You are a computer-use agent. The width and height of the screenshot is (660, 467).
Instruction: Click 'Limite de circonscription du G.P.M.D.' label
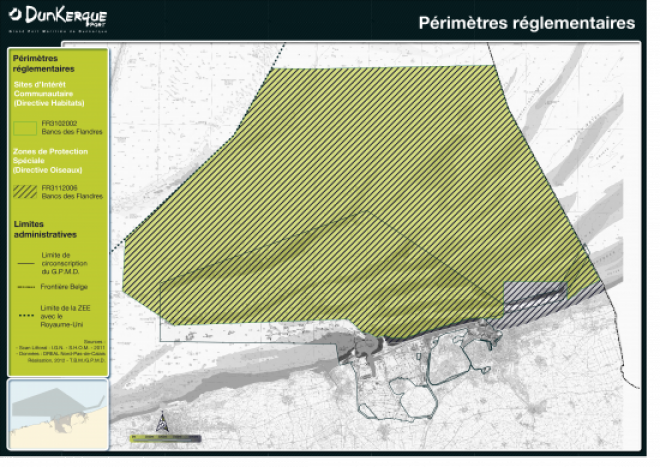point(64,264)
